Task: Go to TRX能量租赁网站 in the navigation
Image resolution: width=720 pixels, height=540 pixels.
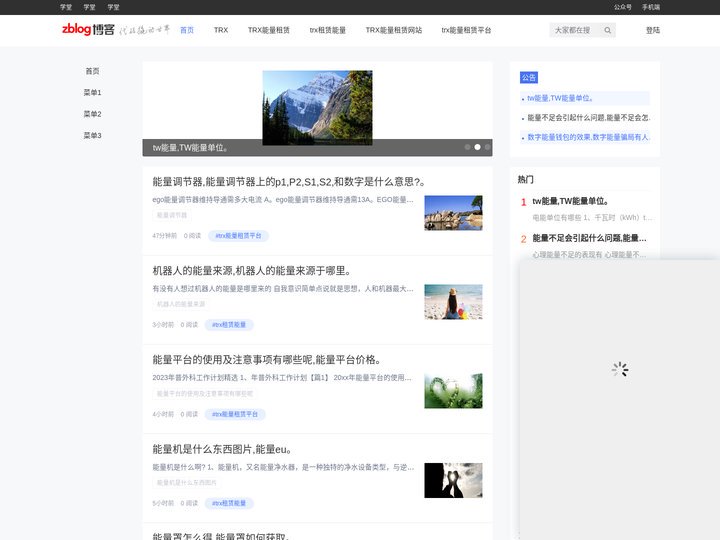Action: [394, 30]
